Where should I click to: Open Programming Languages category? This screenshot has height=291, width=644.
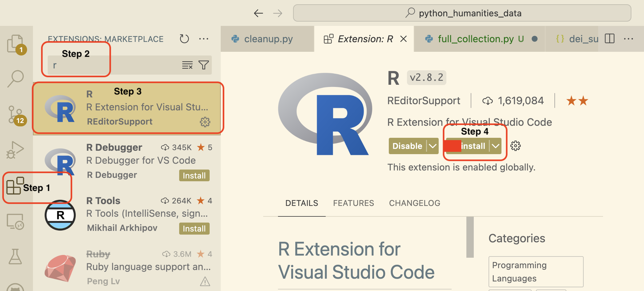536,272
